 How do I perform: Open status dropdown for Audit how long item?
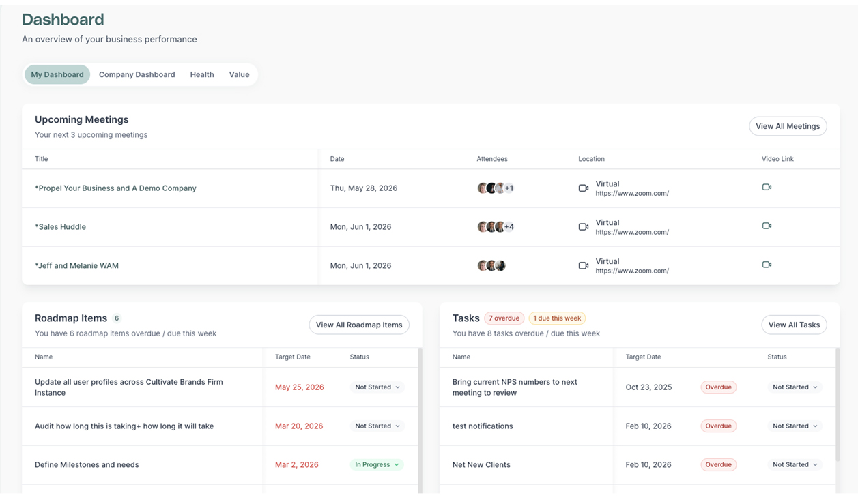pyautogui.click(x=377, y=426)
